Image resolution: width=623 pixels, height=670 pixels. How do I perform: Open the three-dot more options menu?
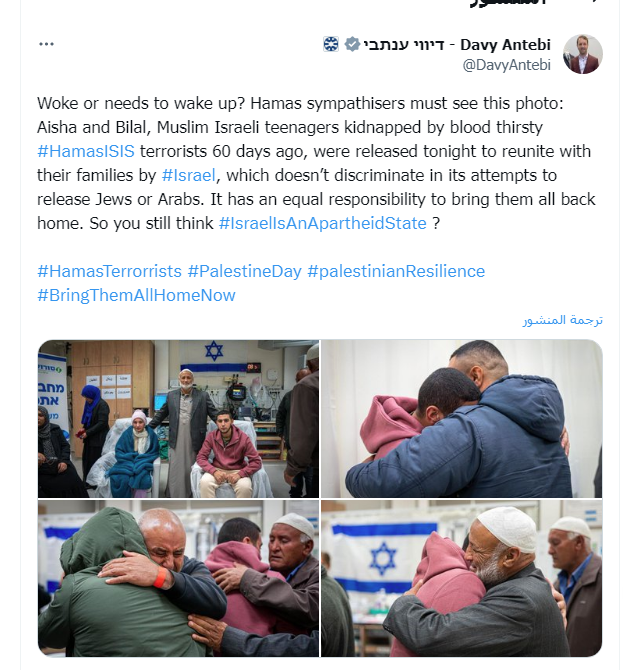tap(46, 44)
